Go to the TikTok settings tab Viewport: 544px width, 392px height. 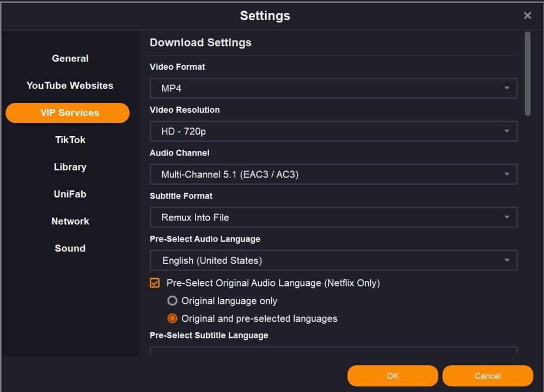70,140
